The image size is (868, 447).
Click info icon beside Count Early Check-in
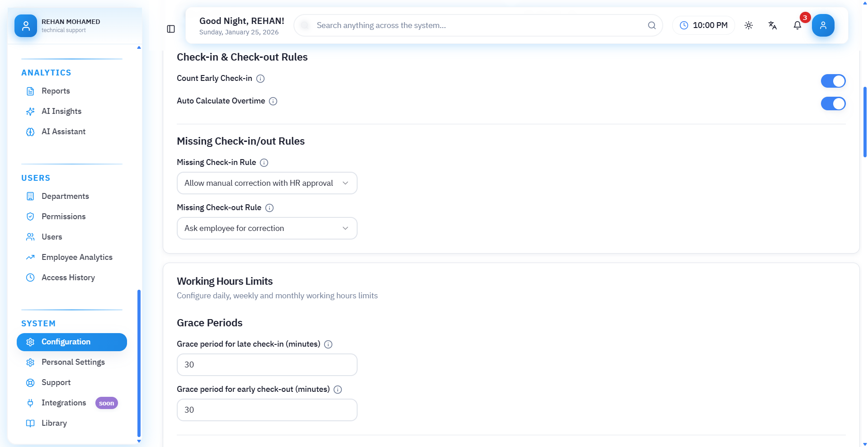tap(260, 79)
